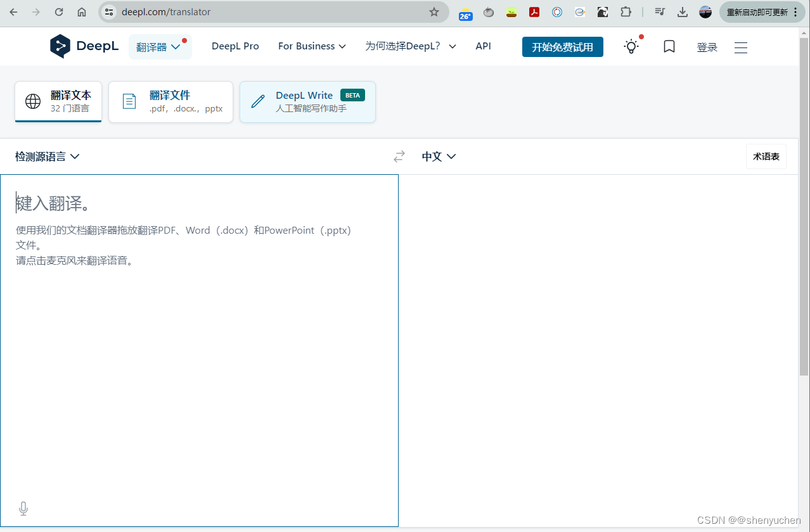
Task: Focus the source text input area
Action: [x=199, y=350]
